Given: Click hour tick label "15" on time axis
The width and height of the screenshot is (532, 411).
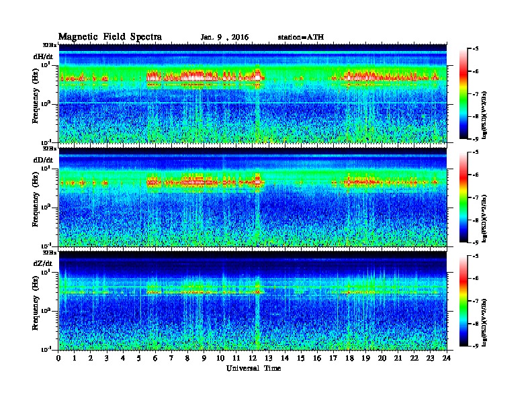Looking at the screenshot, I should tap(301, 358).
